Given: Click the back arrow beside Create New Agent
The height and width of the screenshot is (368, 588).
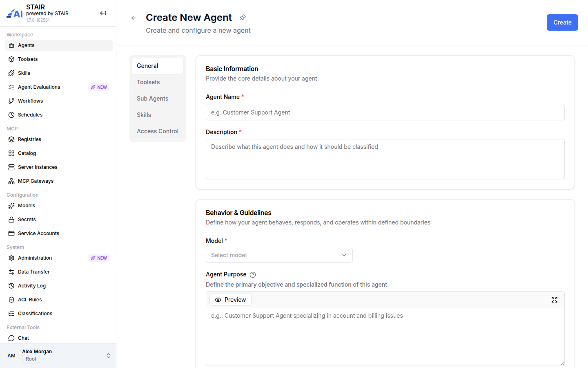Looking at the screenshot, I should click(x=134, y=18).
